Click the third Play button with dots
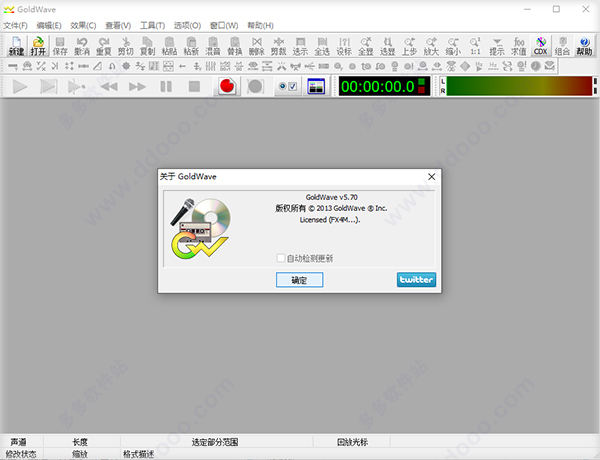Image resolution: width=600 pixels, height=460 pixels. click(x=77, y=86)
